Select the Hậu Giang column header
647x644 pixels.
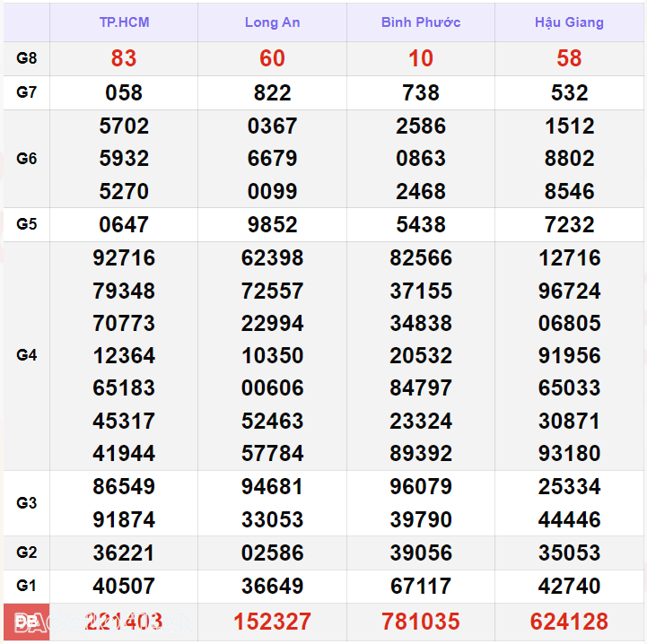point(569,22)
